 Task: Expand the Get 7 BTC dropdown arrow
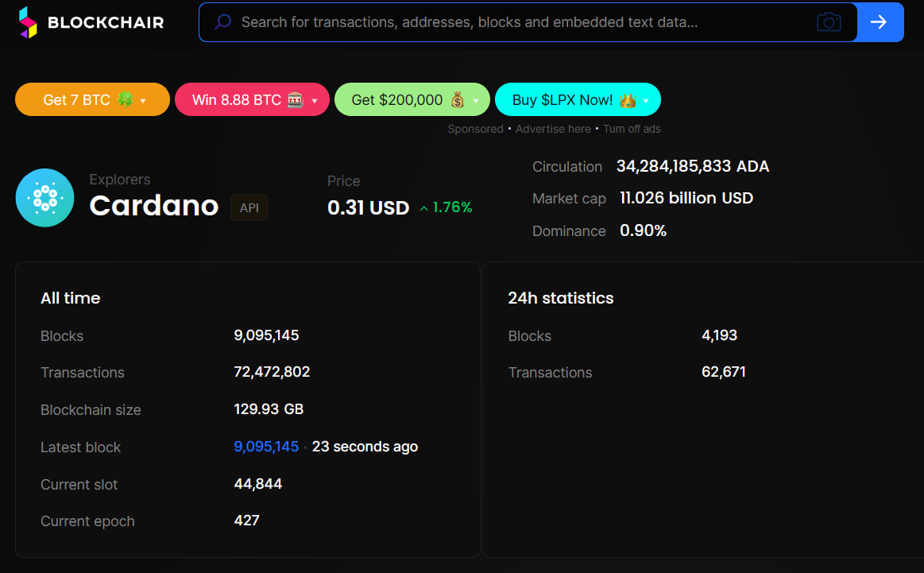click(143, 101)
